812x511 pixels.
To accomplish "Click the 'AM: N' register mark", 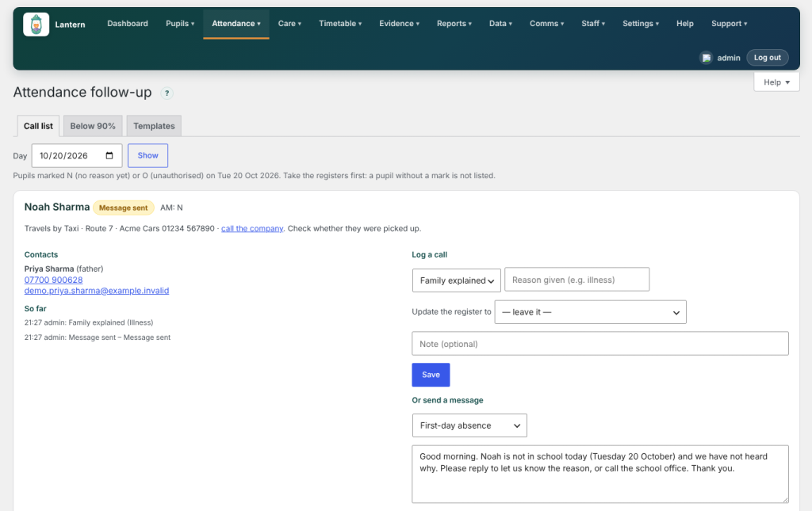I will [171, 208].
